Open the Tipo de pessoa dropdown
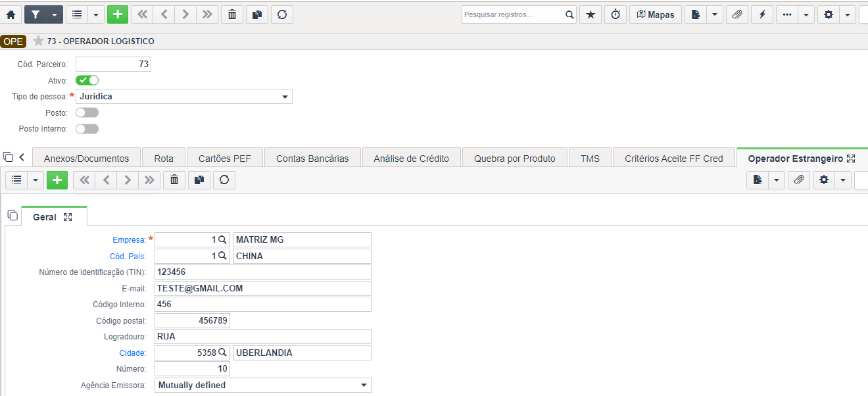This screenshot has width=868, height=396. (184, 97)
